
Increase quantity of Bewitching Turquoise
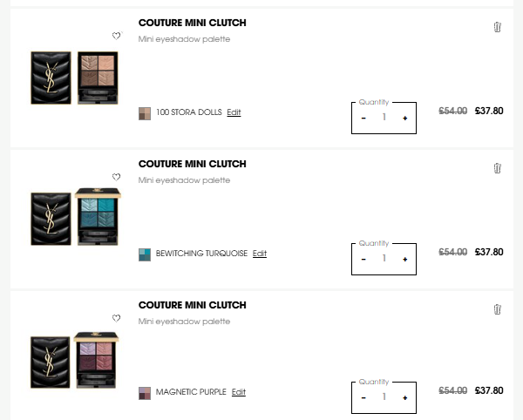(x=405, y=260)
